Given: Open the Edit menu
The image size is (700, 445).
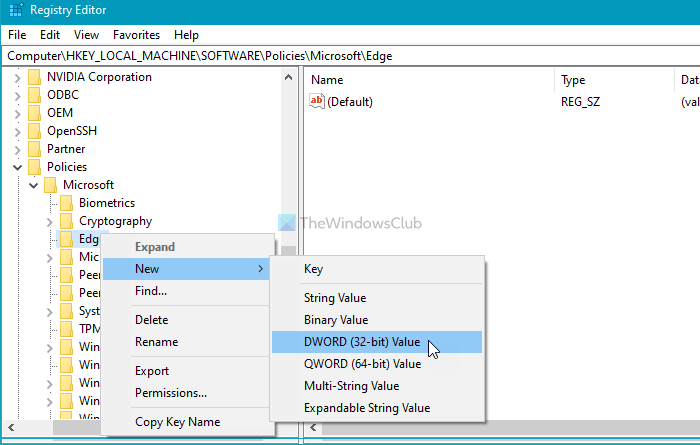Looking at the screenshot, I should [50, 35].
